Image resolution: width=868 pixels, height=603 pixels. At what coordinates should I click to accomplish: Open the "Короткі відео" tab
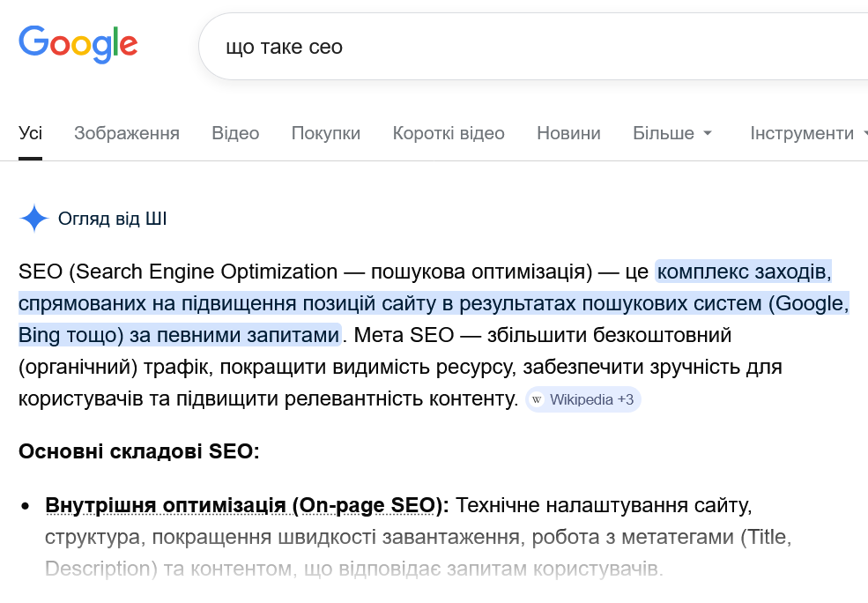(x=449, y=133)
